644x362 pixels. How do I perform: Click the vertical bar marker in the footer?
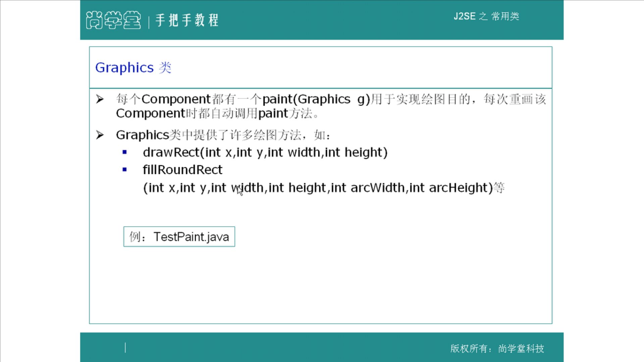point(125,348)
